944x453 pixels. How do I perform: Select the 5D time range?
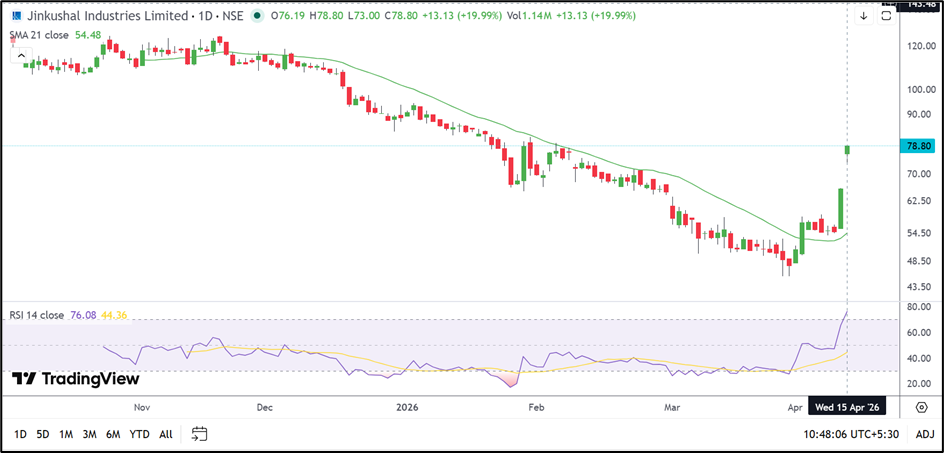click(x=43, y=434)
